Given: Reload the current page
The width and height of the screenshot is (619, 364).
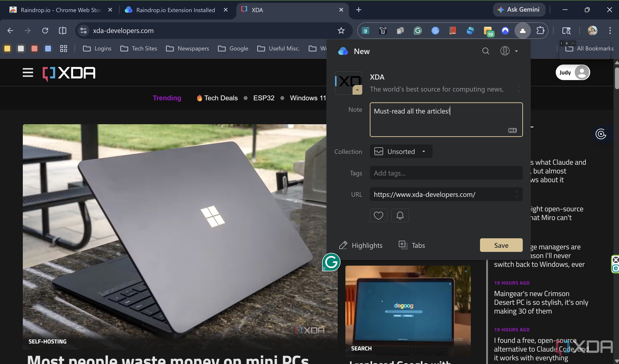Looking at the screenshot, I should click(x=45, y=31).
